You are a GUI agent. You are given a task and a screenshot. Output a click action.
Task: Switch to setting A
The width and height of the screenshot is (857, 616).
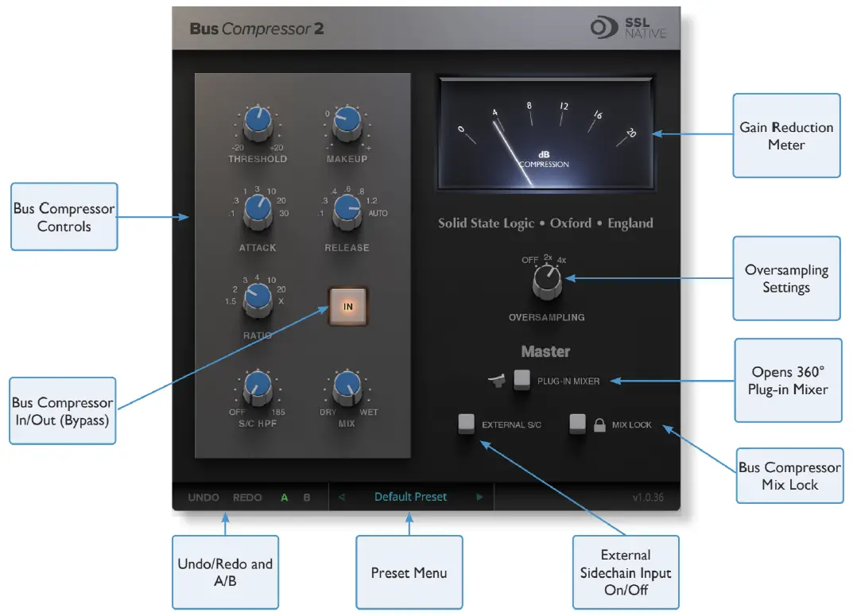click(x=284, y=497)
